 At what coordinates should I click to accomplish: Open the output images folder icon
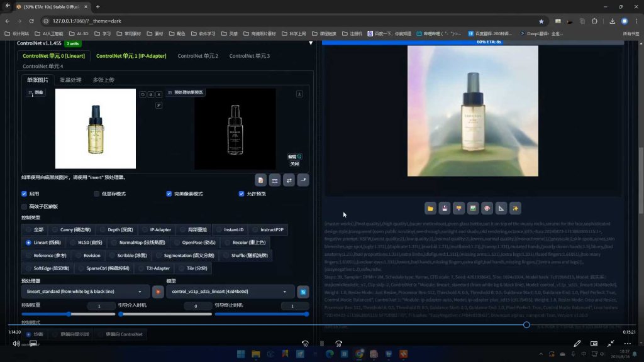(x=430, y=208)
